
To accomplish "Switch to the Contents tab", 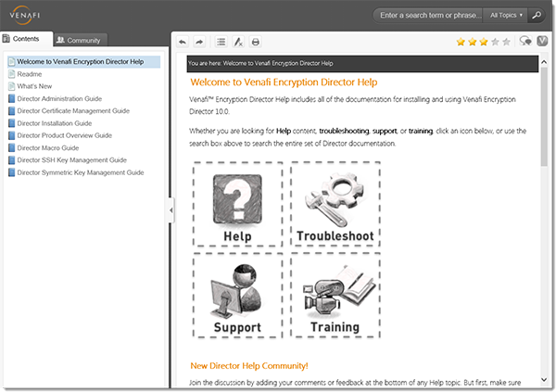I will [26, 39].
